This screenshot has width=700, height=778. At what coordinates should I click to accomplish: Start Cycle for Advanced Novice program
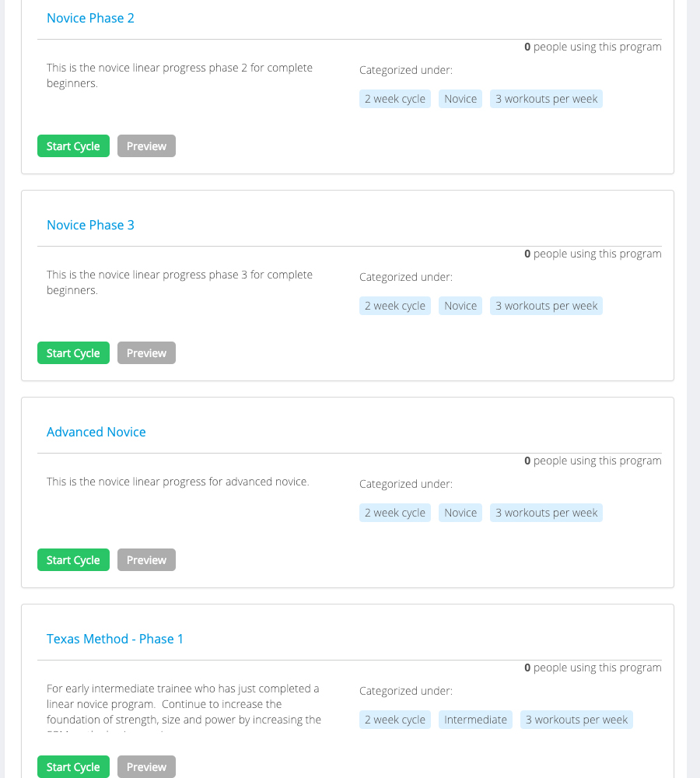[x=73, y=560]
